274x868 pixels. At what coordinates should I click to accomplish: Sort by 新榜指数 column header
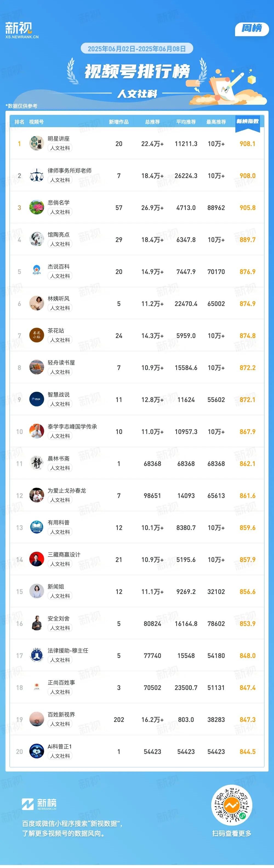coord(247,122)
